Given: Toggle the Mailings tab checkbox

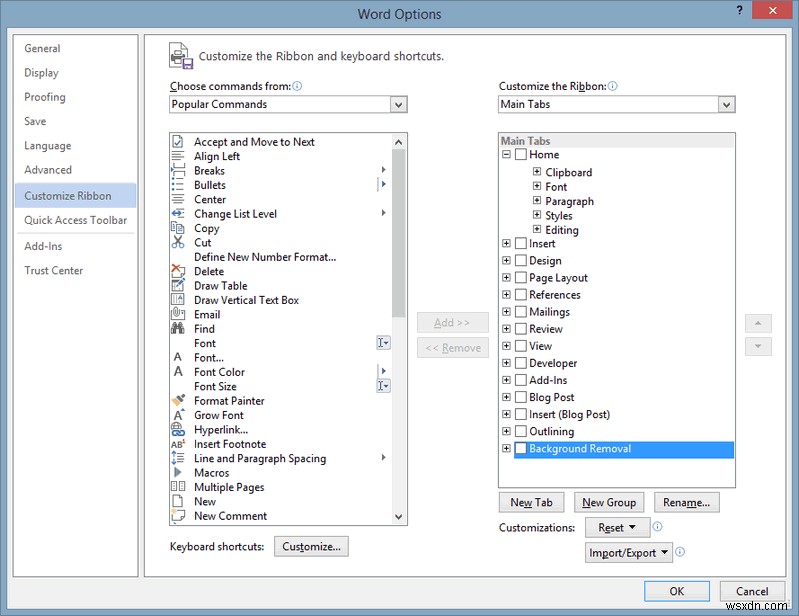Looking at the screenshot, I should click(520, 312).
